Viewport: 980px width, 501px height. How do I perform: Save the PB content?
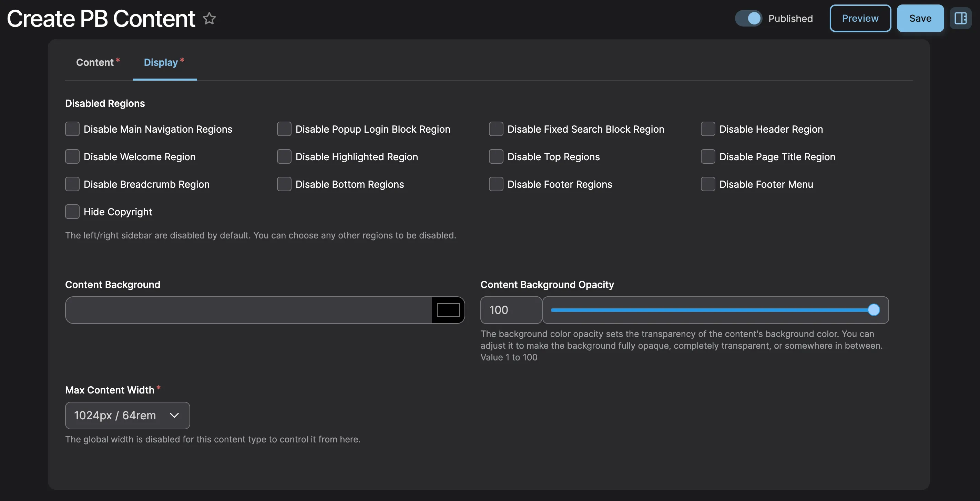coord(920,18)
